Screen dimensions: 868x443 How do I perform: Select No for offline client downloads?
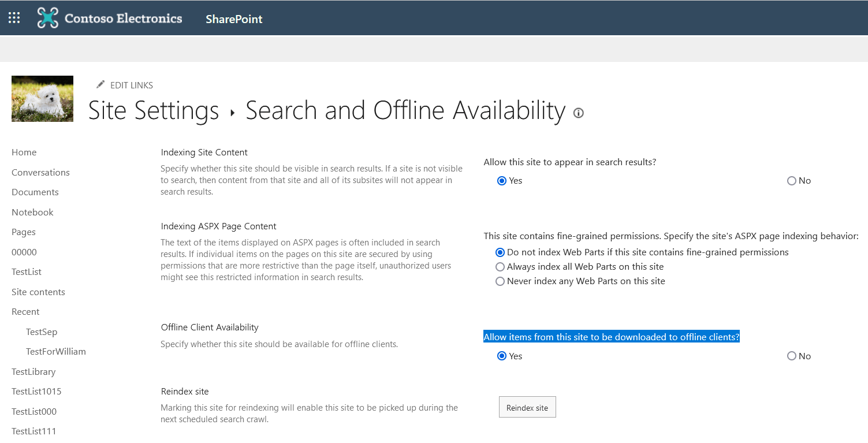(791, 356)
